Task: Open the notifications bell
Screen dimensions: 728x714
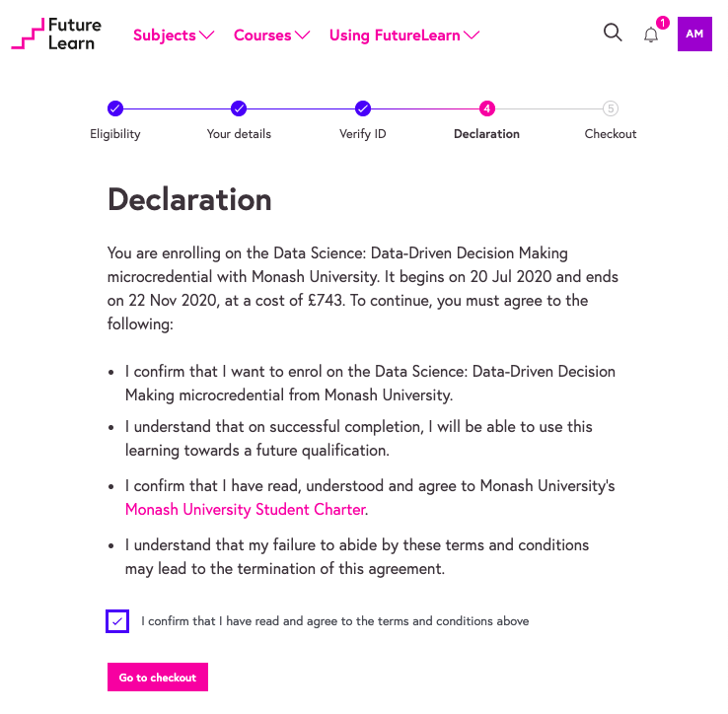Action: [x=651, y=35]
